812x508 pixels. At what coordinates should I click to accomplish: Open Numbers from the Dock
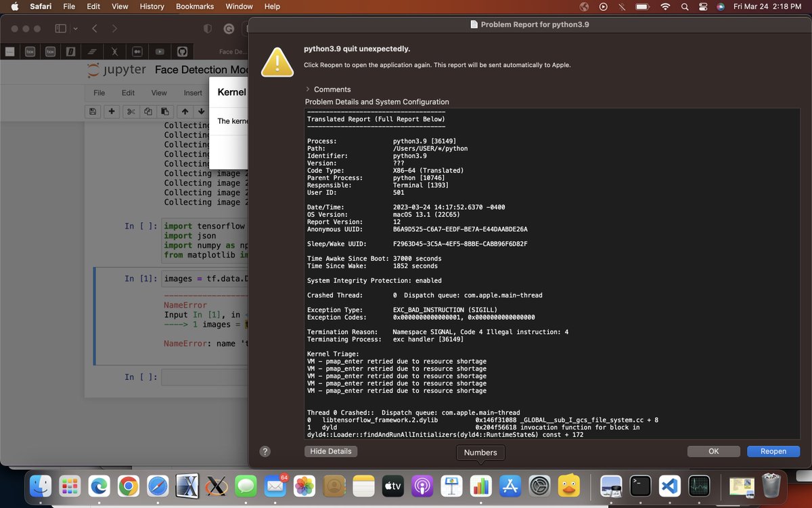click(x=480, y=485)
